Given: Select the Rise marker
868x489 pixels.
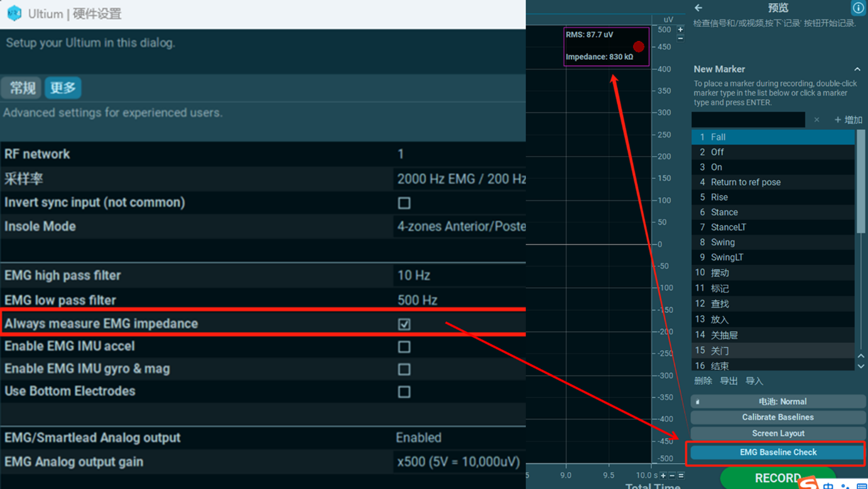Looking at the screenshot, I should 773,197.
